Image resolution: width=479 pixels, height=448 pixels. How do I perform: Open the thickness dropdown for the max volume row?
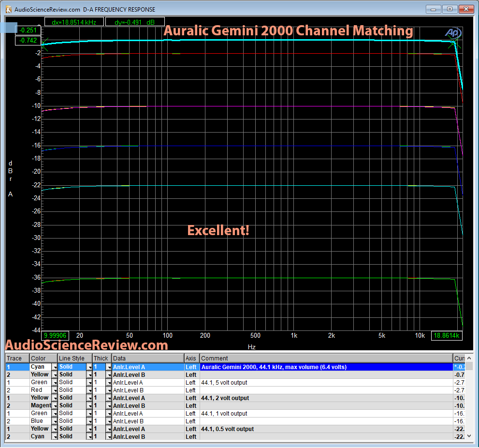pyautogui.click(x=109, y=367)
